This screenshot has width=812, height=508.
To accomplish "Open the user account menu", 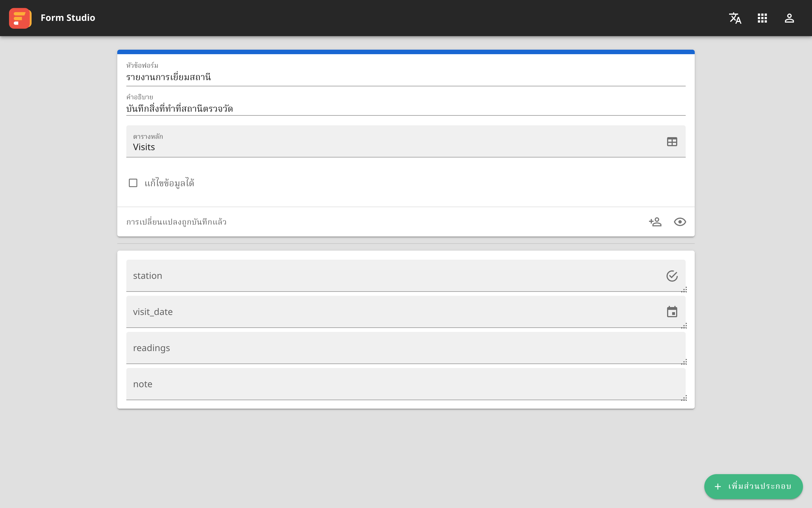I will [789, 18].
